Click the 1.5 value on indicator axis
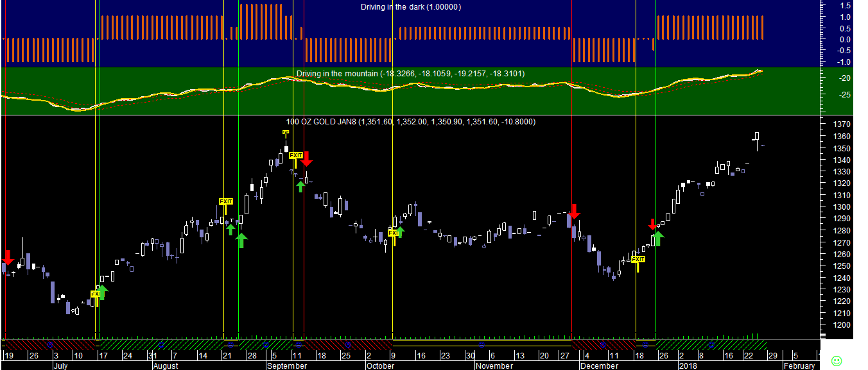This screenshot has height=370, width=868. [x=846, y=5]
